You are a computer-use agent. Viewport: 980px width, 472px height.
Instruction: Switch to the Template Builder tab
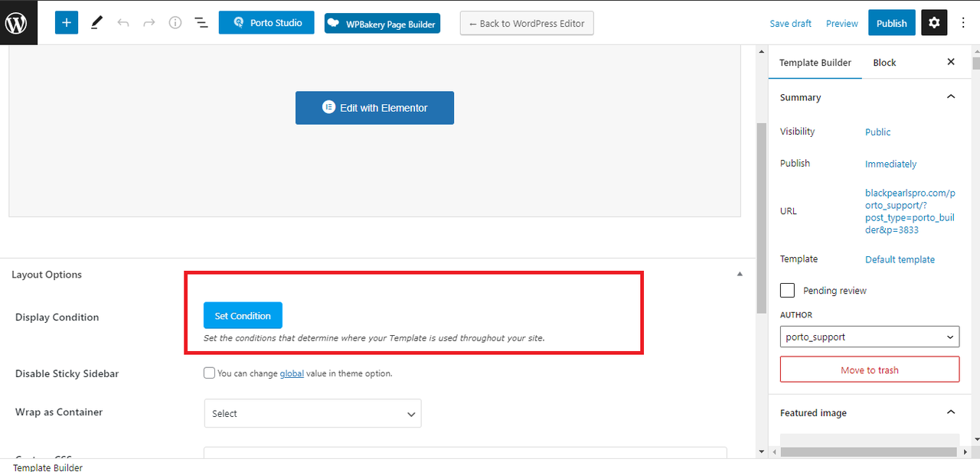[815, 63]
